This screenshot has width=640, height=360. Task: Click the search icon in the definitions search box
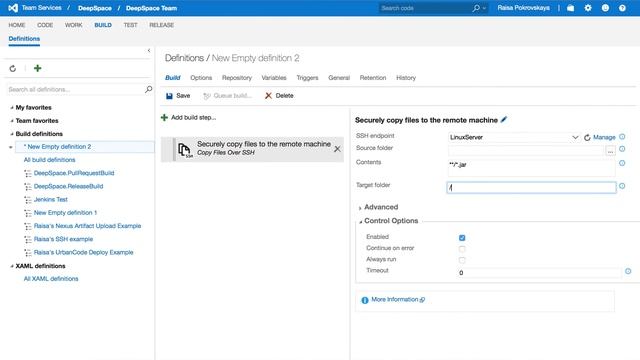149,89
